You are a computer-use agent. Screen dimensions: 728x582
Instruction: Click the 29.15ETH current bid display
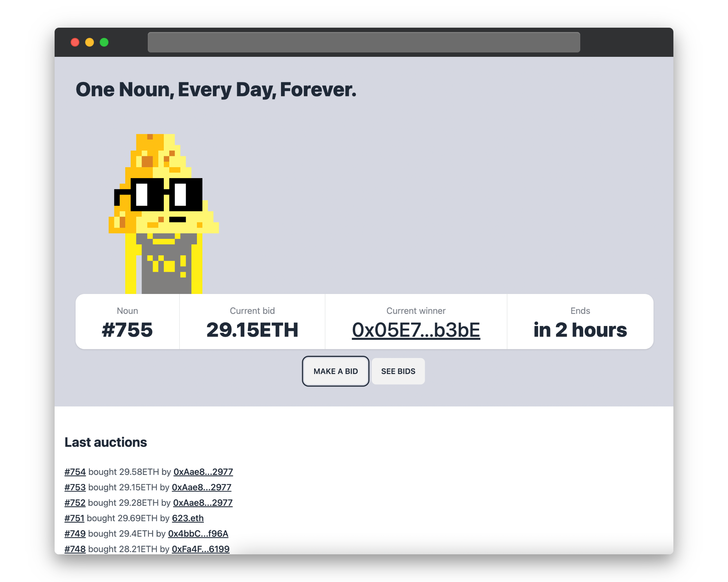[253, 329]
